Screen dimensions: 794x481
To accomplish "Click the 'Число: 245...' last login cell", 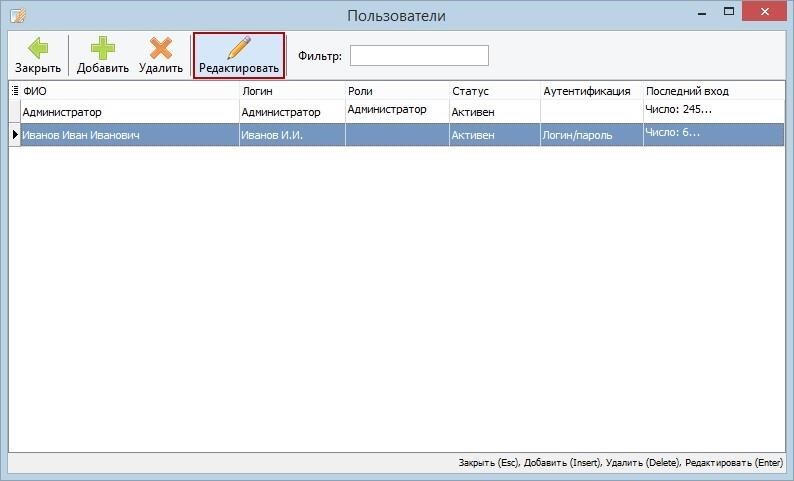I will 714,111.
